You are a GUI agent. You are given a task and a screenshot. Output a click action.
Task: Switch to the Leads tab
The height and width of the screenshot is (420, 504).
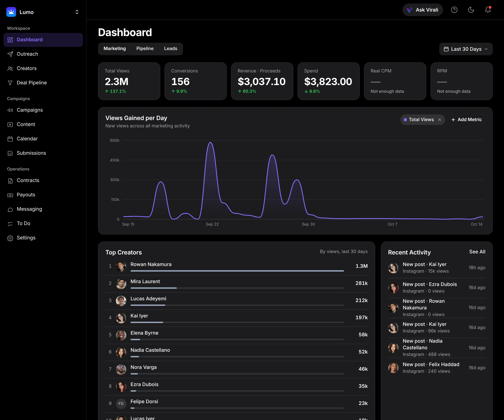click(x=170, y=49)
